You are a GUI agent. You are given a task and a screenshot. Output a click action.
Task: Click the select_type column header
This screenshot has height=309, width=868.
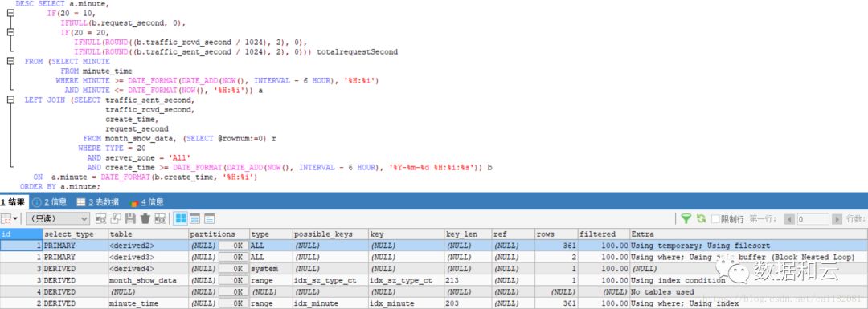[x=75, y=234]
